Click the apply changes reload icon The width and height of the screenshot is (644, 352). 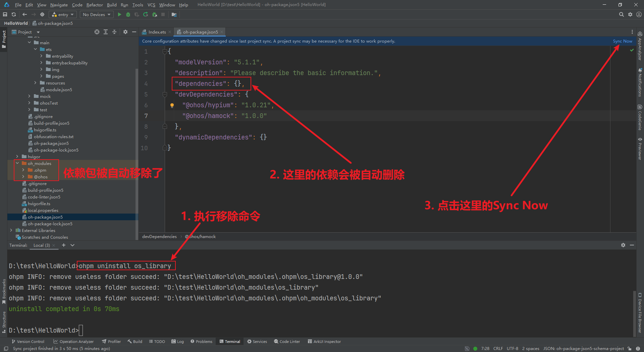click(x=146, y=14)
